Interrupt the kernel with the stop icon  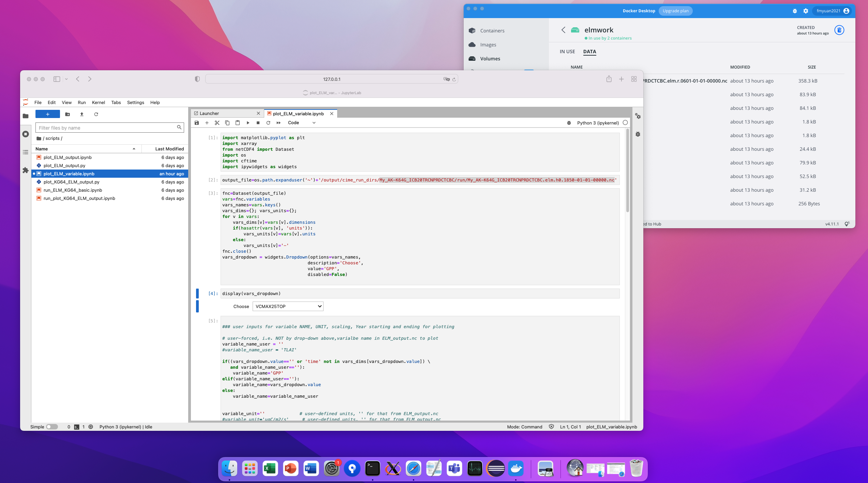[x=258, y=123]
